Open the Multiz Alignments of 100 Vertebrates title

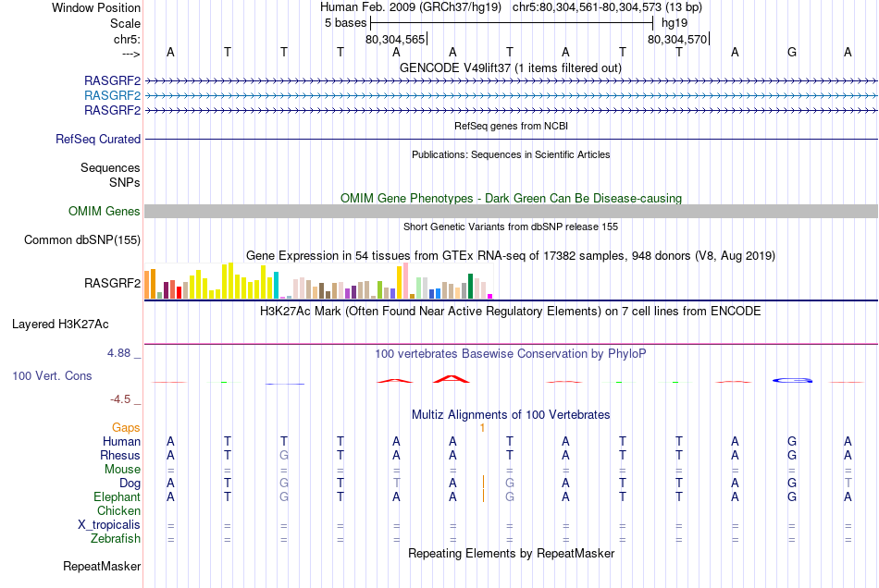click(511, 415)
